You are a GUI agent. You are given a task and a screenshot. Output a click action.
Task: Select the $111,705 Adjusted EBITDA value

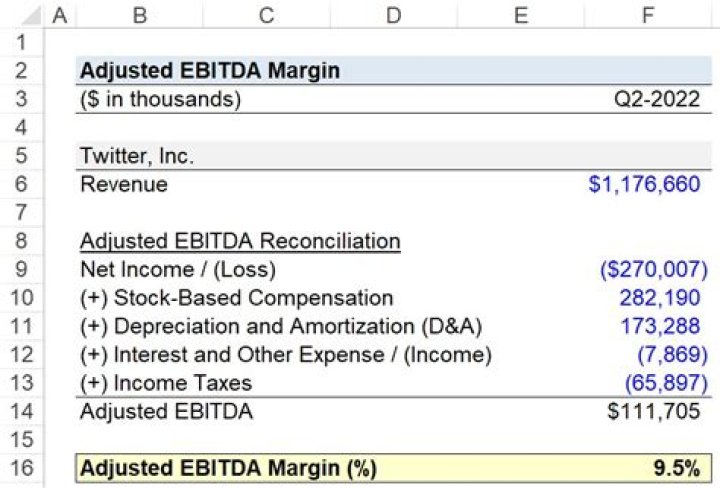pos(652,411)
